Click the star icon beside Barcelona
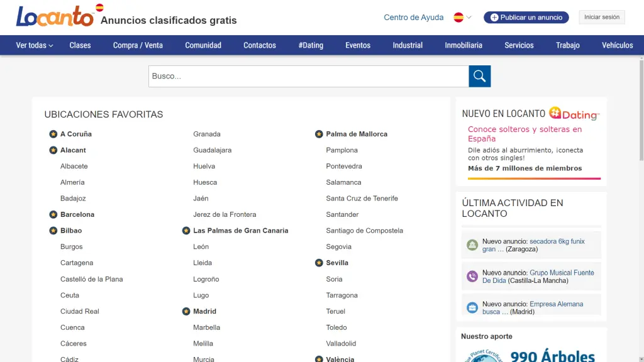This screenshot has height=362, width=644. (53, 214)
